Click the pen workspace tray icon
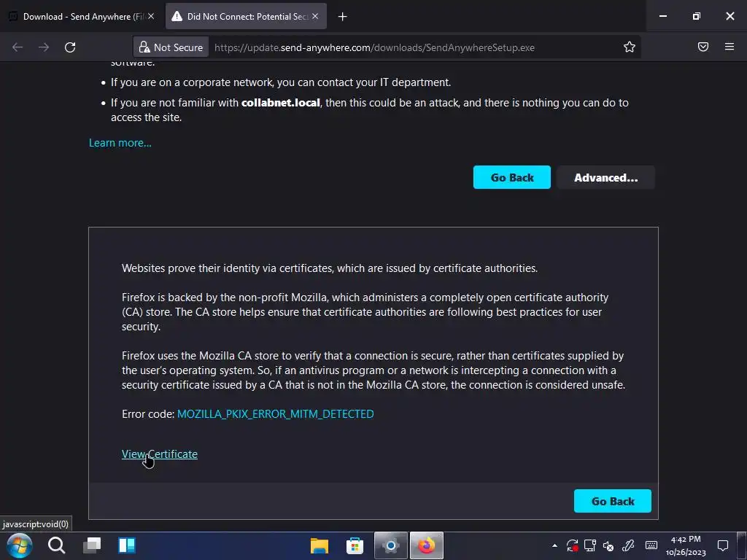Screen dimensions: 747x560 (x=628, y=545)
